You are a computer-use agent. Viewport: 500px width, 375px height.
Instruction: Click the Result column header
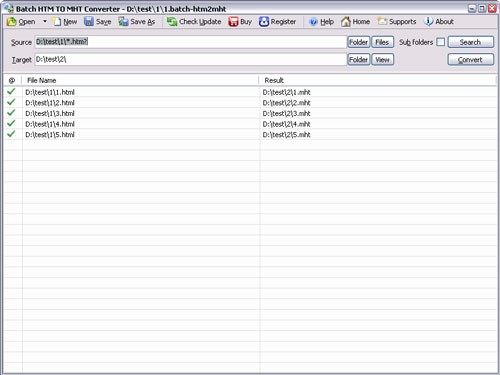pos(378,80)
